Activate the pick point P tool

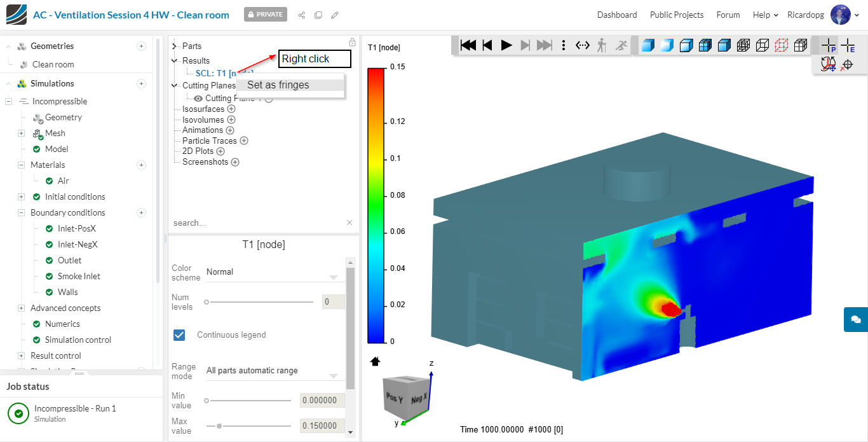coord(829,45)
